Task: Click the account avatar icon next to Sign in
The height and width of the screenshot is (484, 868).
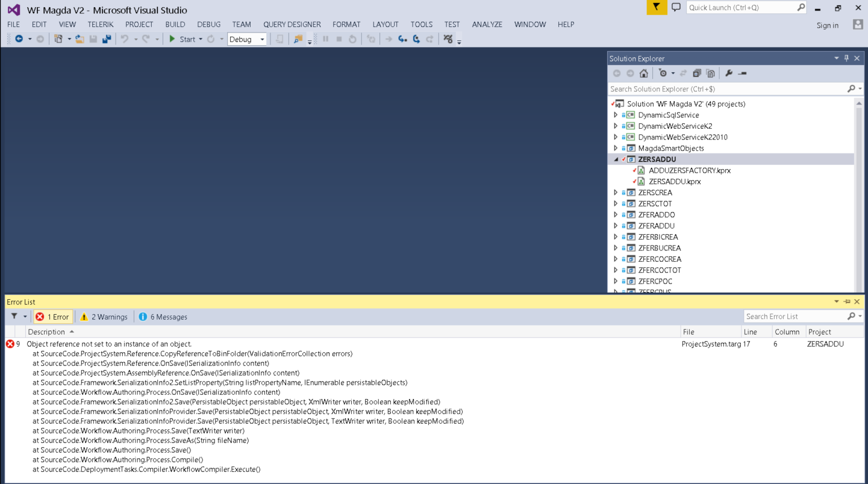Action: click(858, 24)
